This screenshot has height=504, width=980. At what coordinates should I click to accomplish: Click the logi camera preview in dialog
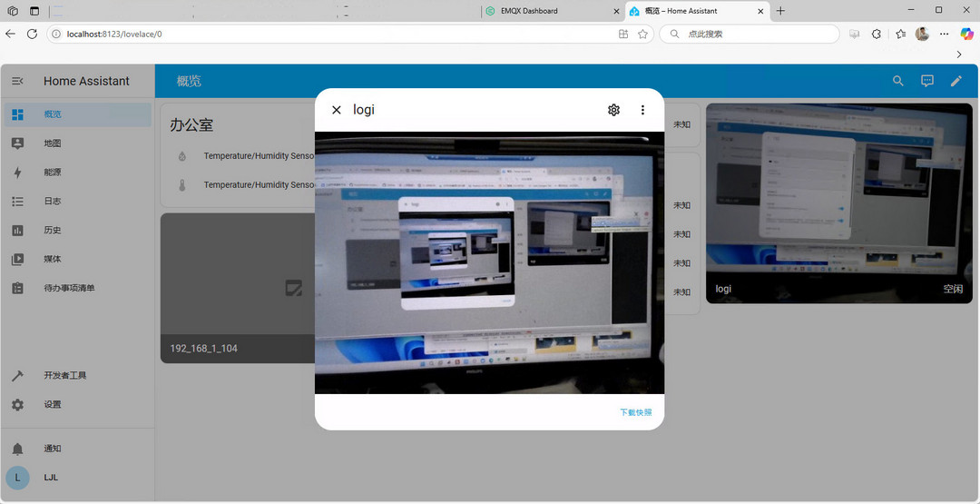pos(489,263)
